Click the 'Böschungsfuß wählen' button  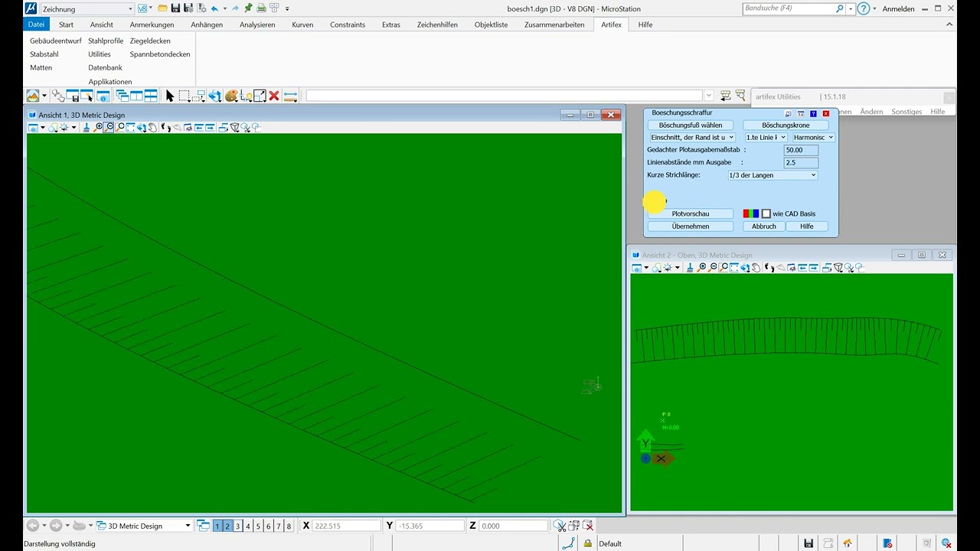click(691, 125)
